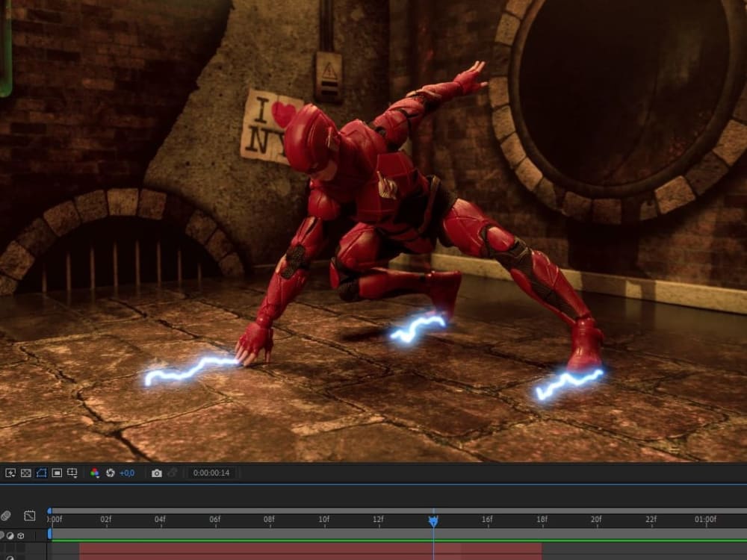Take a snapshot with the camera icon

pyautogui.click(x=157, y=473)
